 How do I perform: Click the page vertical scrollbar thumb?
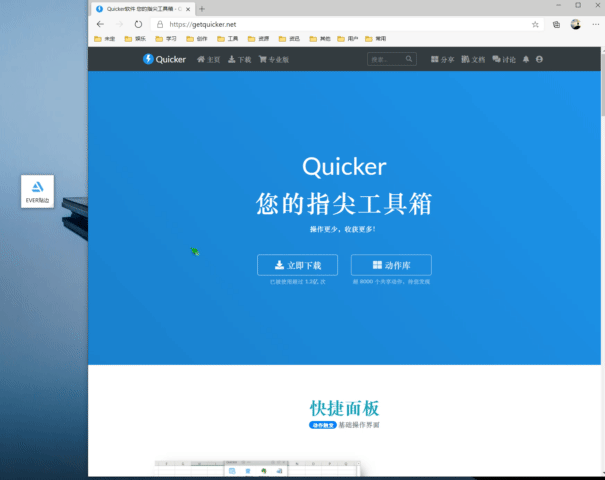click(x=603, y=83)
